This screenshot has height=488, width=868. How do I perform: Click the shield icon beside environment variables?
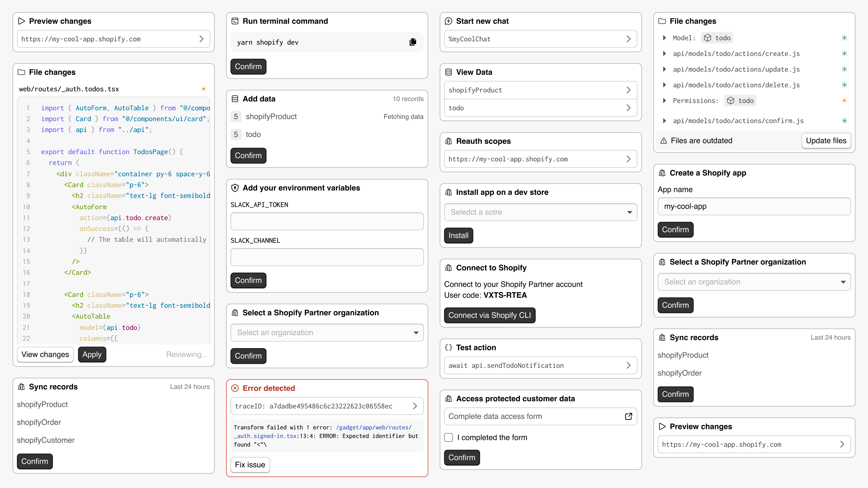click(x=235, y=188)
